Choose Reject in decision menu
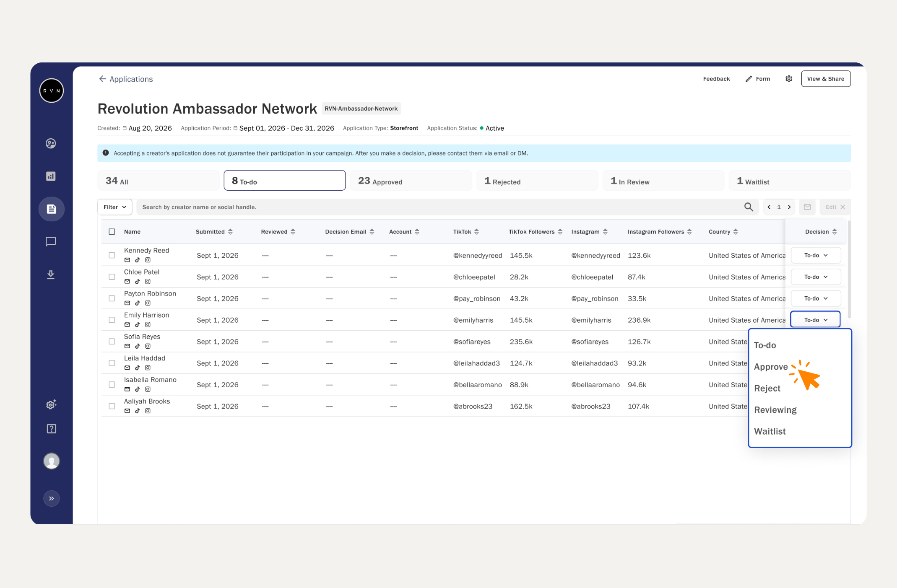The width and height of the screenshot is (897, 588). click(x=767, y=389)
